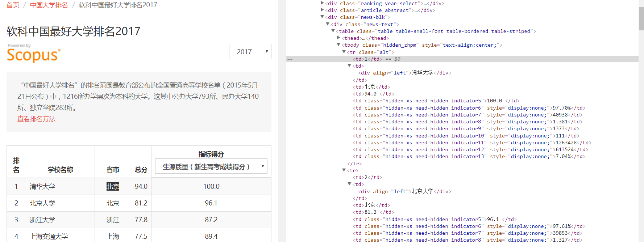The height and width of the screenshot is (242, 644).
Task: Open the 查看排名方法 link
Action: (x=36, y=119)
